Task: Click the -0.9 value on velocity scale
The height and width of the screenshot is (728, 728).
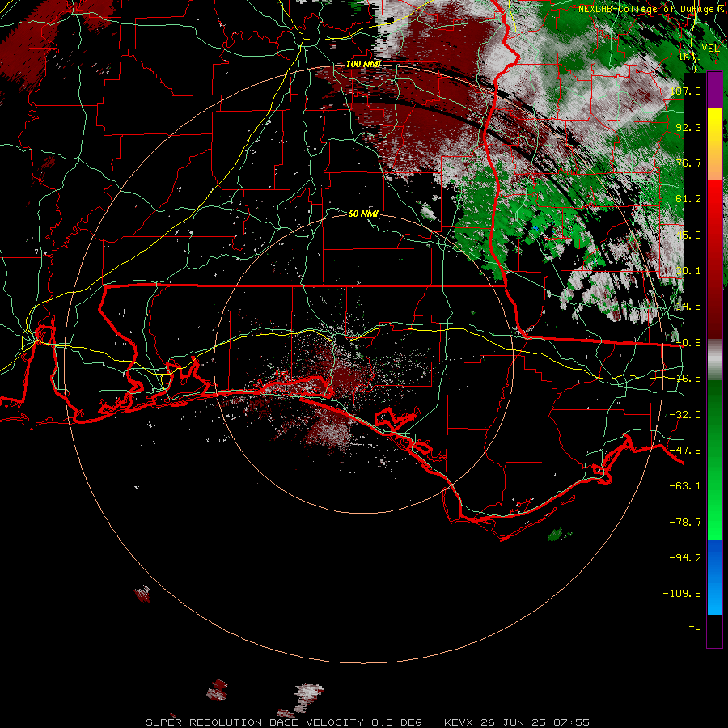Action: (x=688, y=343)
